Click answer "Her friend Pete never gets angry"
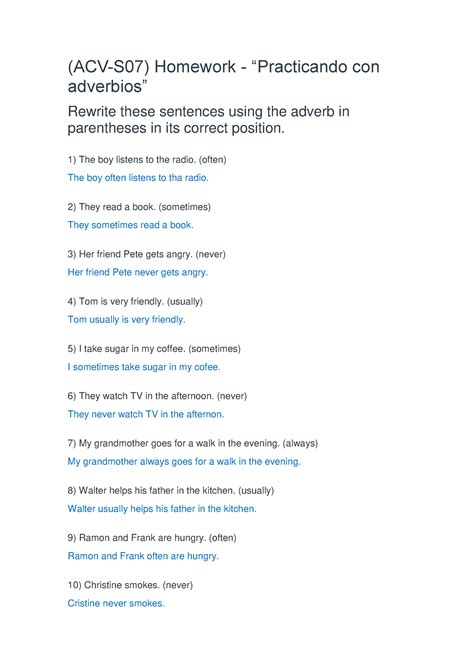 tap(138, 272)
